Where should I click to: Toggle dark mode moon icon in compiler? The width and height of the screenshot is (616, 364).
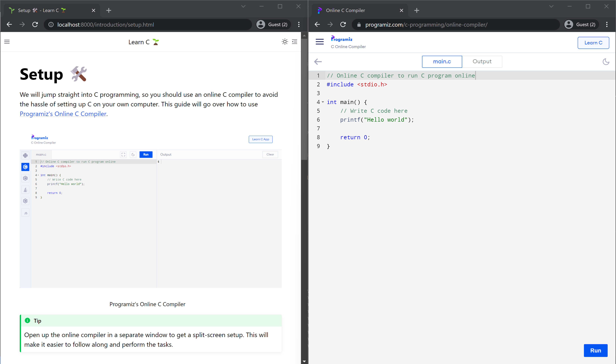point(606,62)
